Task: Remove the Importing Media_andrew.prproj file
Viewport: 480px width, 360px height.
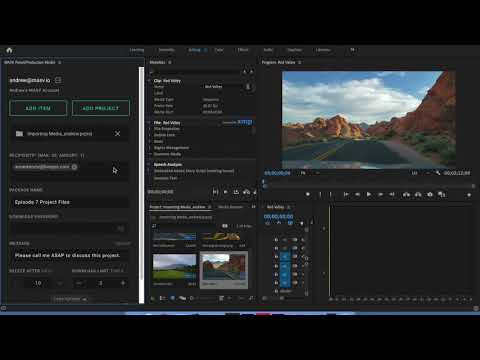Action: pyautogui.click(x=117, y=134)
